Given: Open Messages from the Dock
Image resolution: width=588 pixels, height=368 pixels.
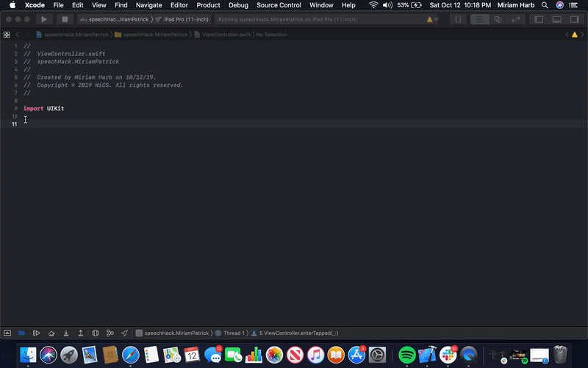Looking at the screenshot, I should point(212,354).
